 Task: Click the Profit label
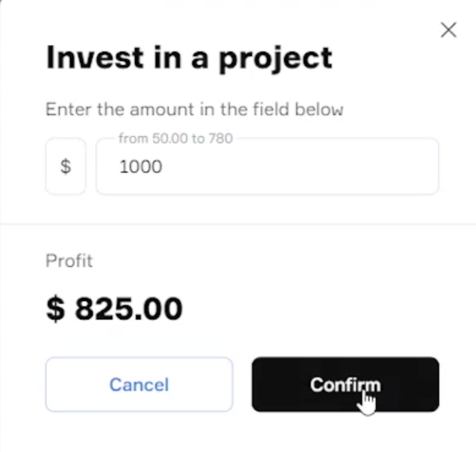(69, 261)
